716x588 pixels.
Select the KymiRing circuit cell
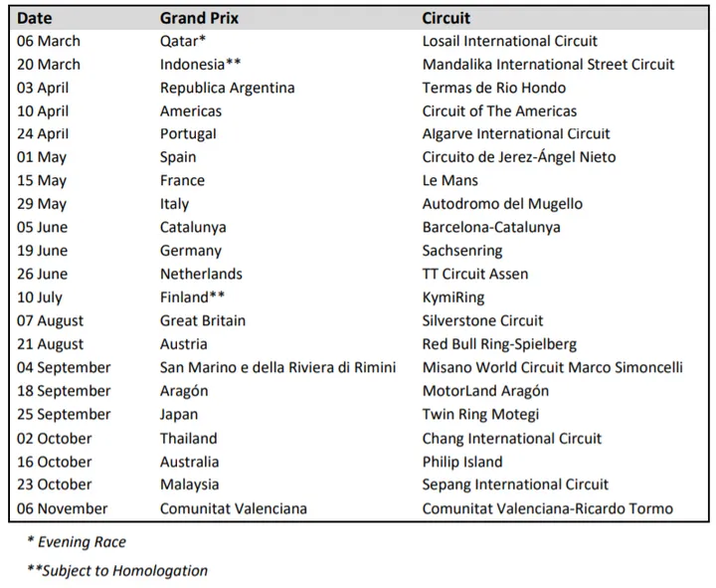[453, 297]
